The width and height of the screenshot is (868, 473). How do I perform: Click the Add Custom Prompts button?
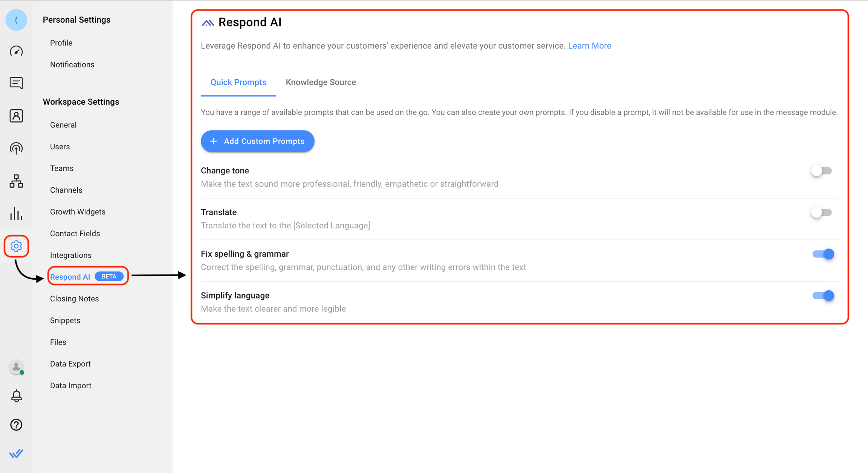point(257,141)
